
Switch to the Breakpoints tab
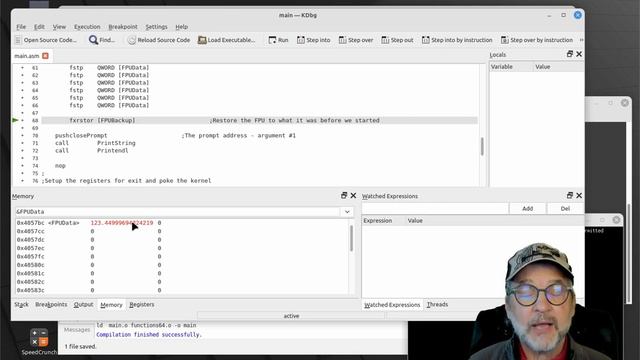click(51, 304)
